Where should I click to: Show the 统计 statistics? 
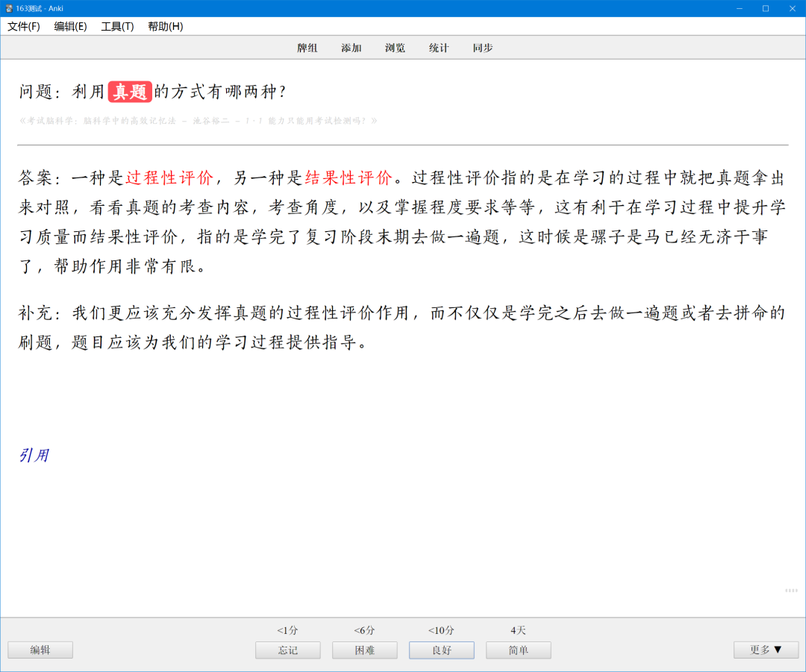tap(439, 48)
